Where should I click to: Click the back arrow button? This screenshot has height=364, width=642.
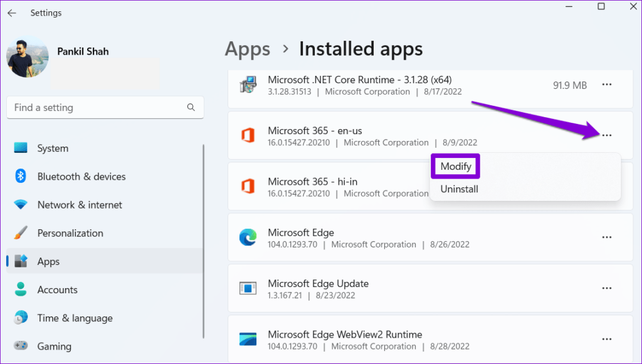[12, 13]
